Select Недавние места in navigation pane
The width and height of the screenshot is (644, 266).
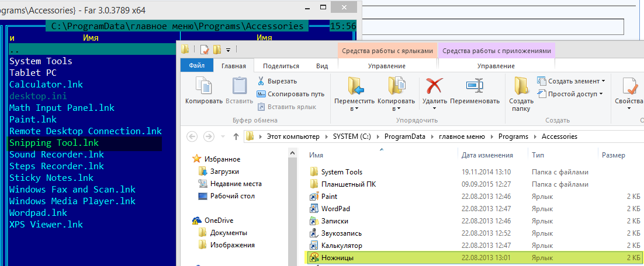(x=230, y=184)
